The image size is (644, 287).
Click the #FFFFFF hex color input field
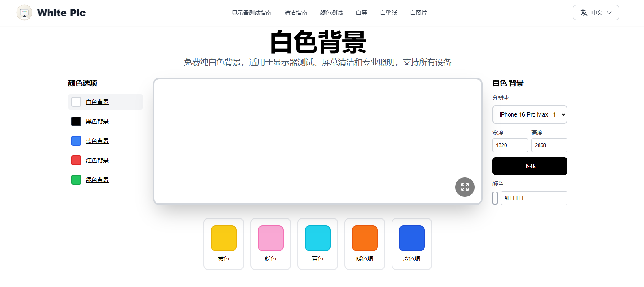click(x=534, y=198)
